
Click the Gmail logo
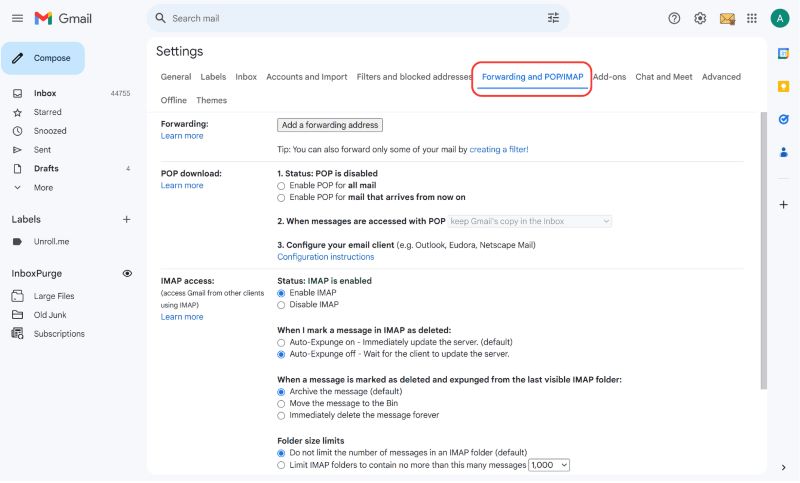point(63,18)
